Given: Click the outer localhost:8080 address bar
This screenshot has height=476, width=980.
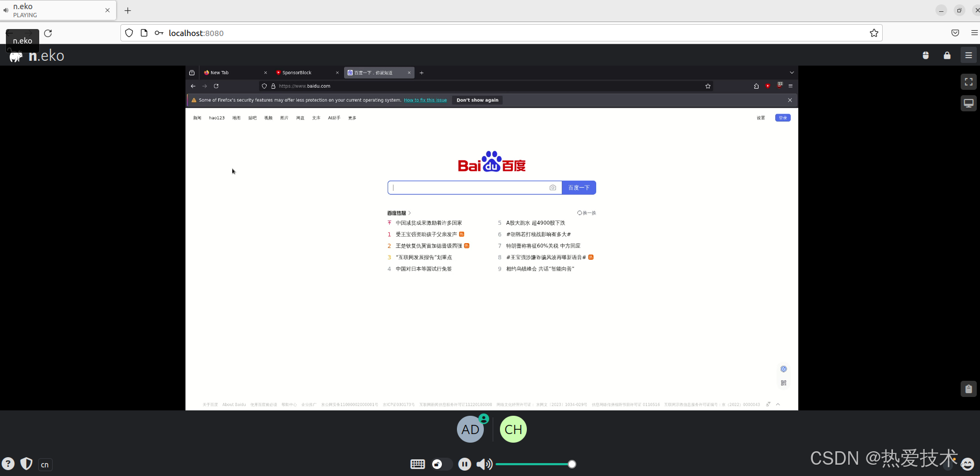Looking at the screenshot, I should pos(501,33).
